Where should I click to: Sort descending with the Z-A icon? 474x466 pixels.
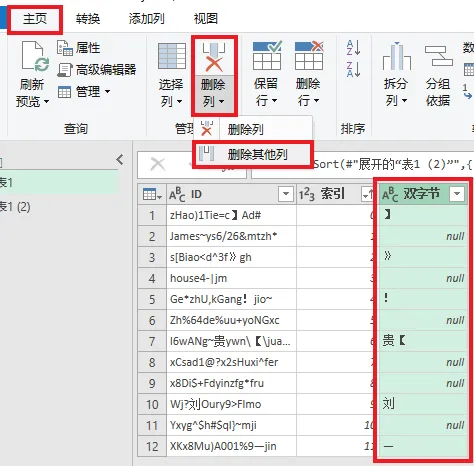tap(353, 69)
